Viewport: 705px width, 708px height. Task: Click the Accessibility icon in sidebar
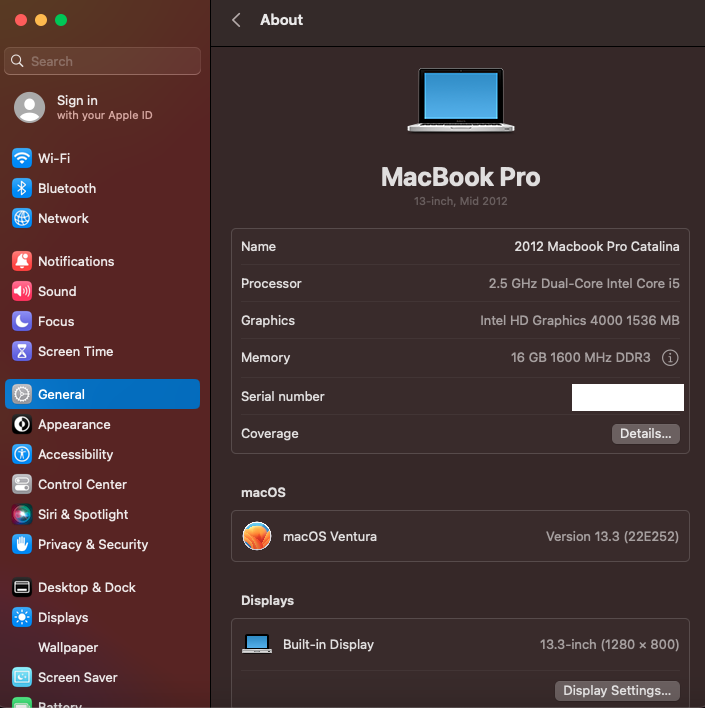pyautogui.click(x=22, y=454)
